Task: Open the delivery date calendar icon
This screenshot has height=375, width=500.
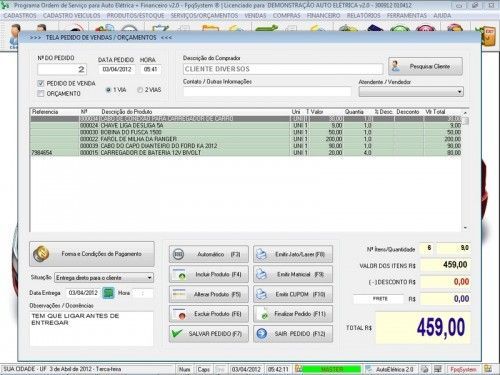Action: coord(108,293)
